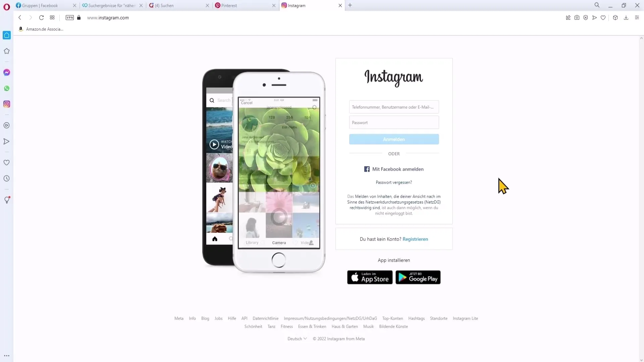Click the VPN icon in the address bar
The height and width of the screenshot is (362, 644).
(x=69, y=18)
